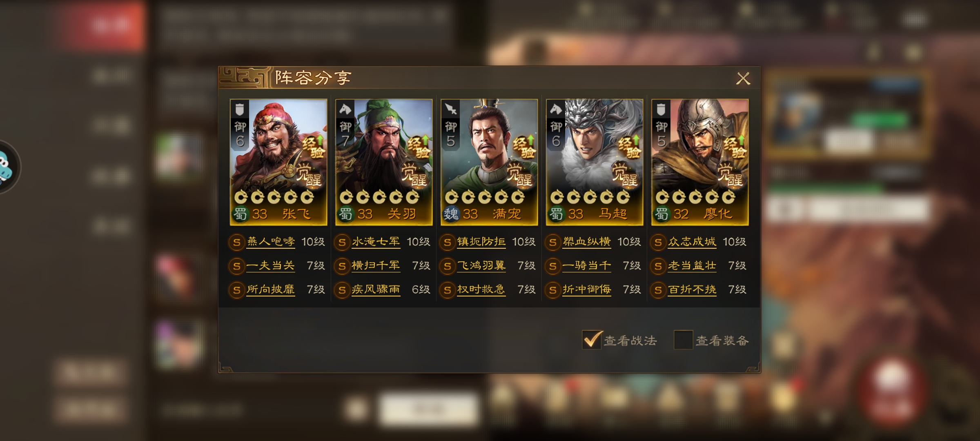The image size is (980, 441).
Task: Open the 镇扼防拒 skill link
Action: coord(481,242)
